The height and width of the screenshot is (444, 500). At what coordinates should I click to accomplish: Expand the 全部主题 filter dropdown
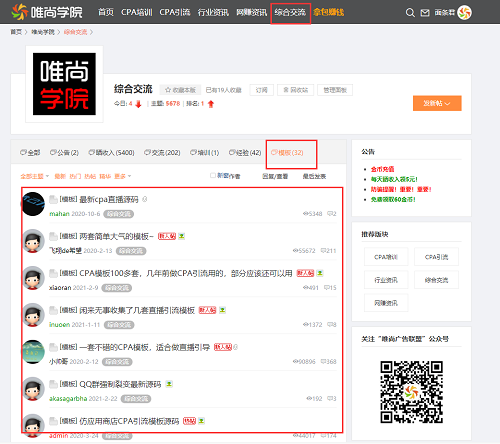coord(35,176)
